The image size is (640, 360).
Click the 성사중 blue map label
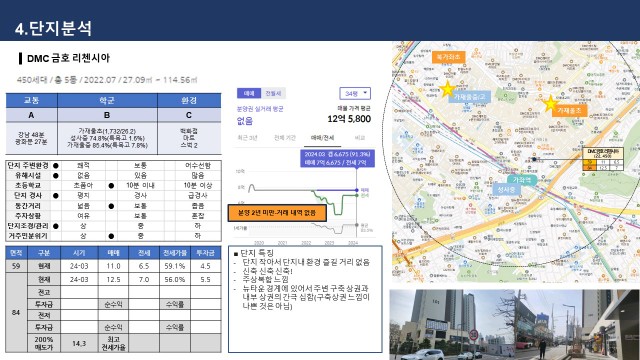507,190
